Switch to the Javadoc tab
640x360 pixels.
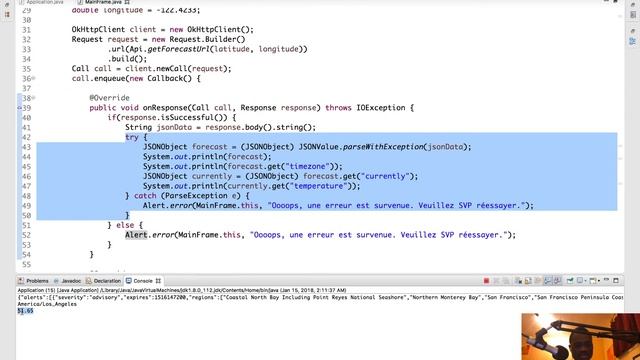68,281
